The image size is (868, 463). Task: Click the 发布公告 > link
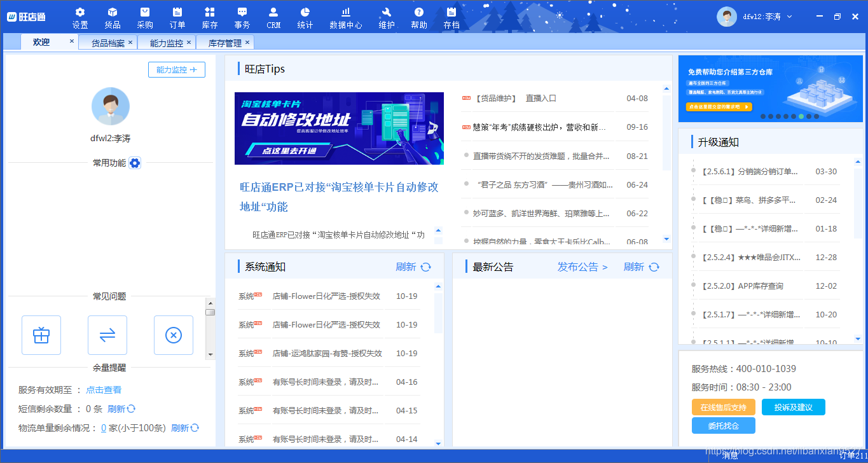(x=582, y=267)
